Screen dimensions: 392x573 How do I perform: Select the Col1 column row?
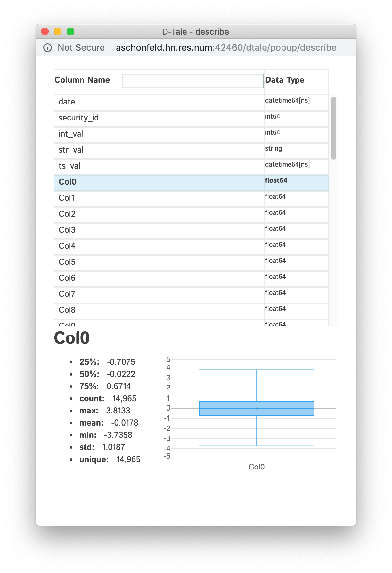coord(159,198)
